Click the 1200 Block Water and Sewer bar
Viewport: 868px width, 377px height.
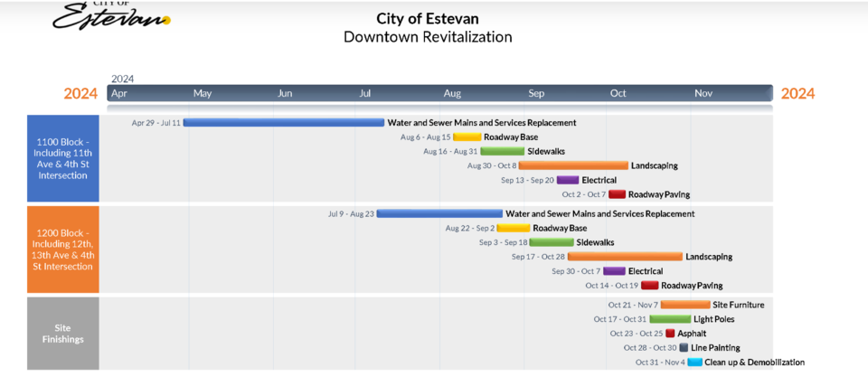(439, 213)
